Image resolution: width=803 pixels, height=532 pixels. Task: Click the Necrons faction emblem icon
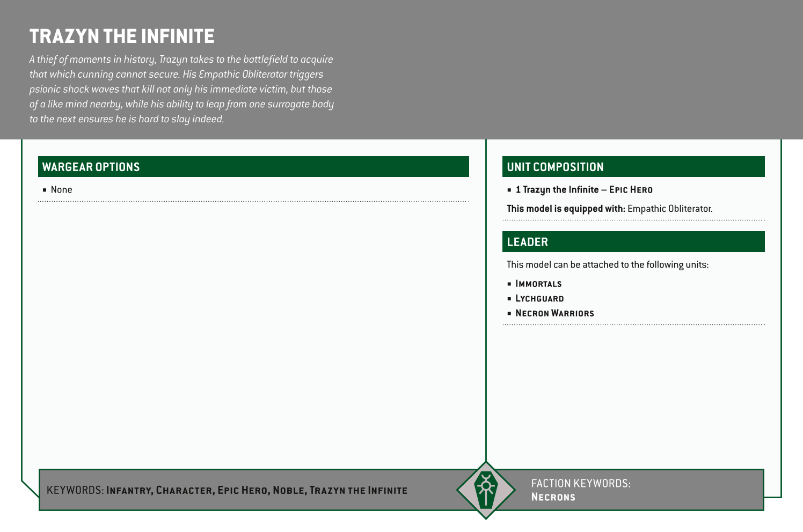pyautogui.click(x=486, y=490)
